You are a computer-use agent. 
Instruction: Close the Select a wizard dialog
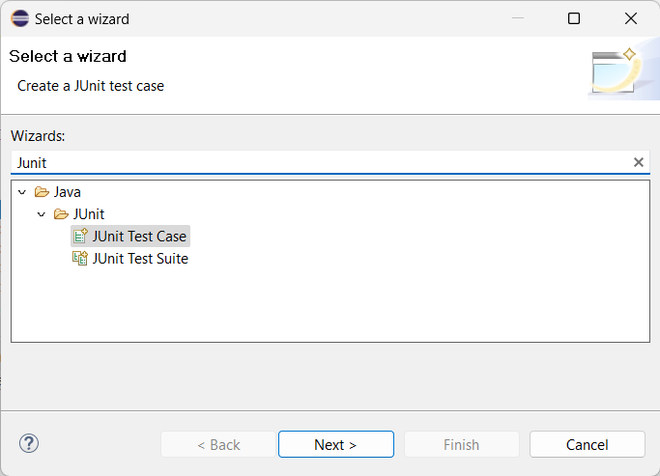[x=631, y=18]
